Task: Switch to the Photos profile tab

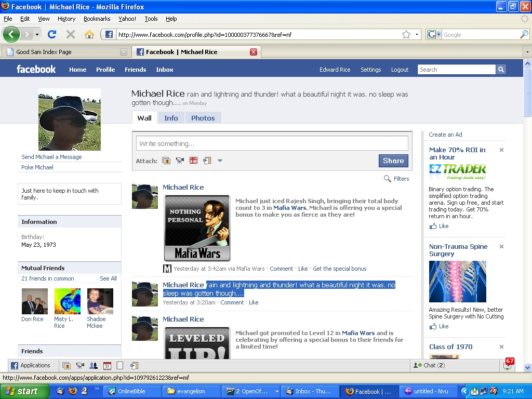Action: (x=203, y=118)
